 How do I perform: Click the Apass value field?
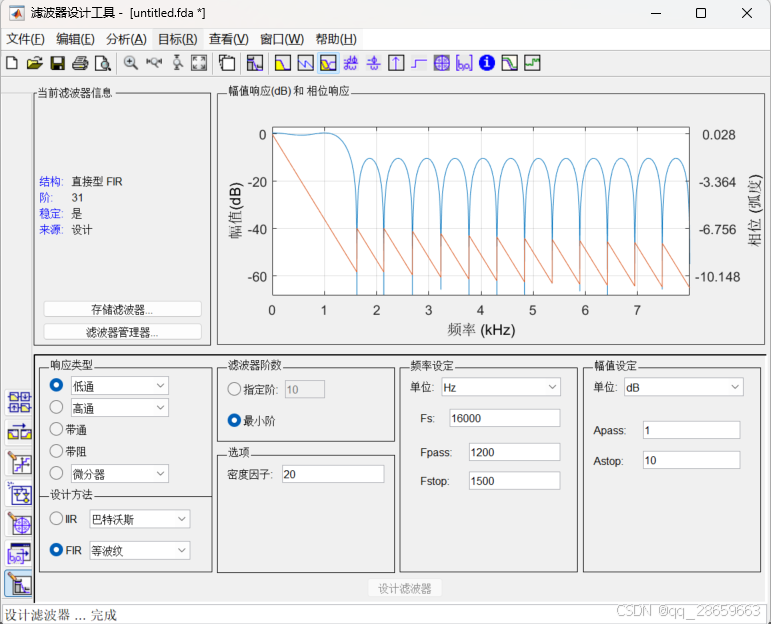[691, 430]
